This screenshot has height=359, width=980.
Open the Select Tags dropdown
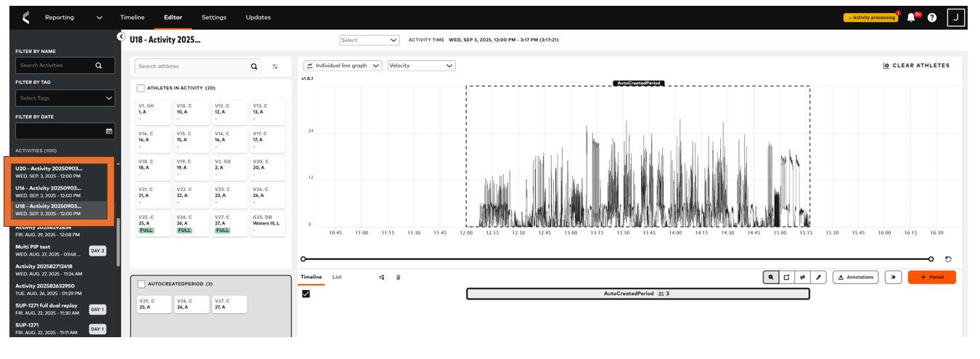point(65,97)
